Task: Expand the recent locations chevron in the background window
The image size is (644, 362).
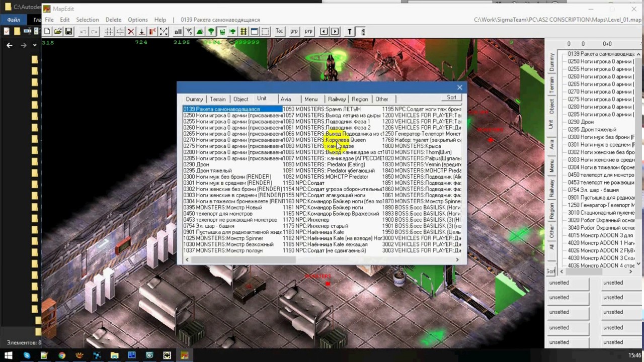Action: click(35, 45)
